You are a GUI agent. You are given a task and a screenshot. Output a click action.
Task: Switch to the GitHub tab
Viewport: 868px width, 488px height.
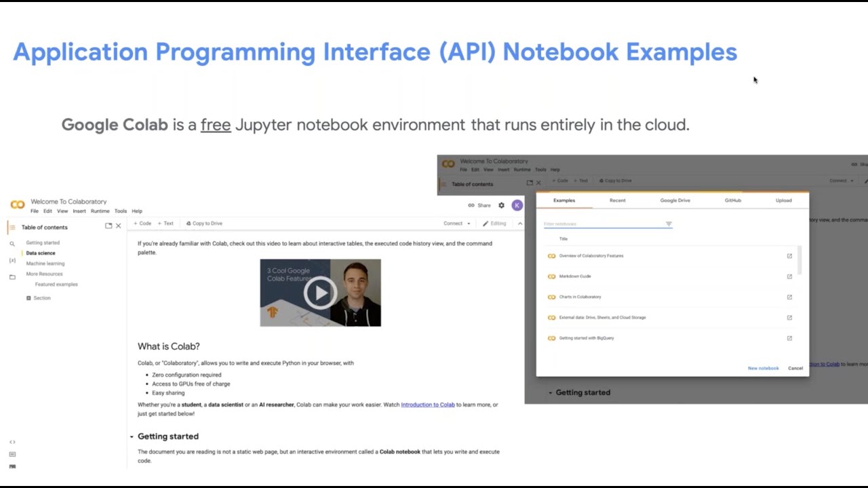point(733,201)
